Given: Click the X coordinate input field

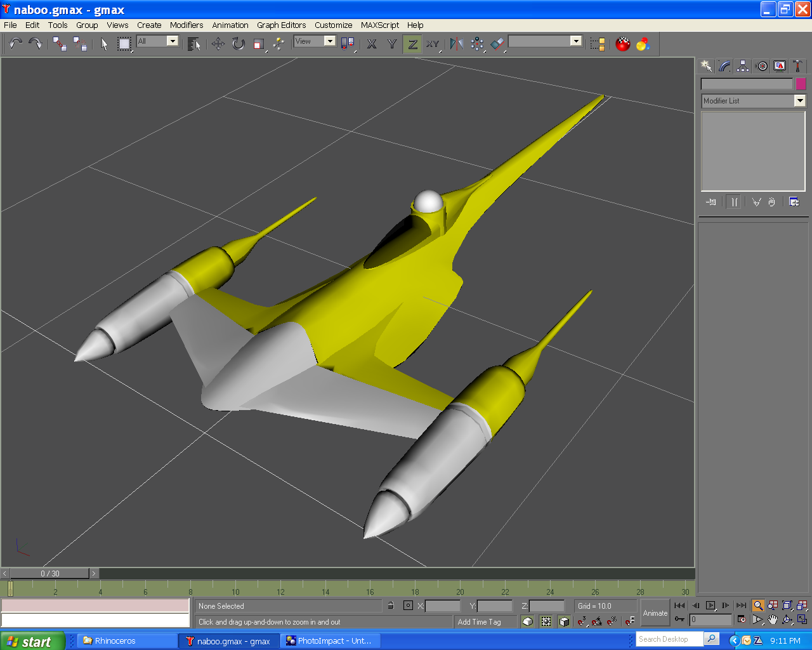Looking at the screenshot, I should click(442, 606).
